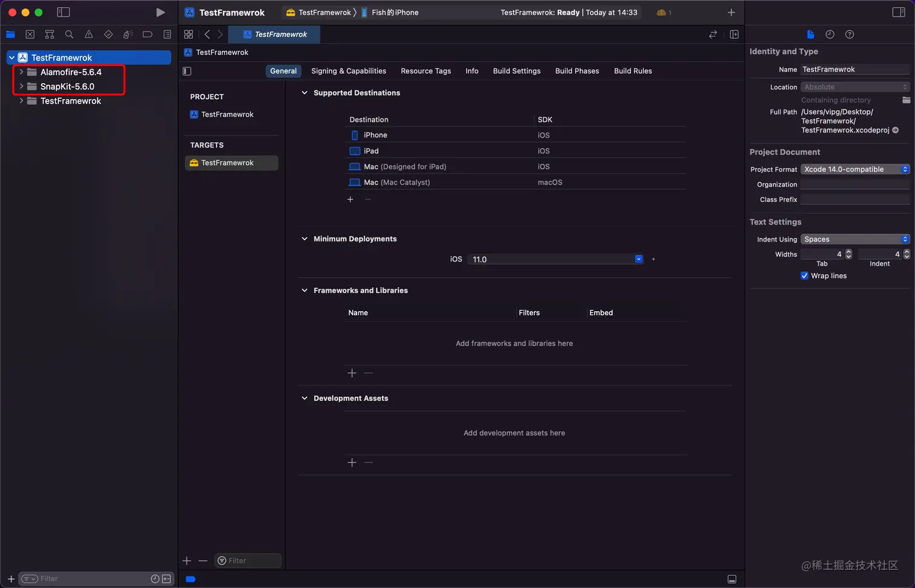Screen dimensions: 915x588
Task: Open the Build Phases tab
Action: (x=577, y=71)
